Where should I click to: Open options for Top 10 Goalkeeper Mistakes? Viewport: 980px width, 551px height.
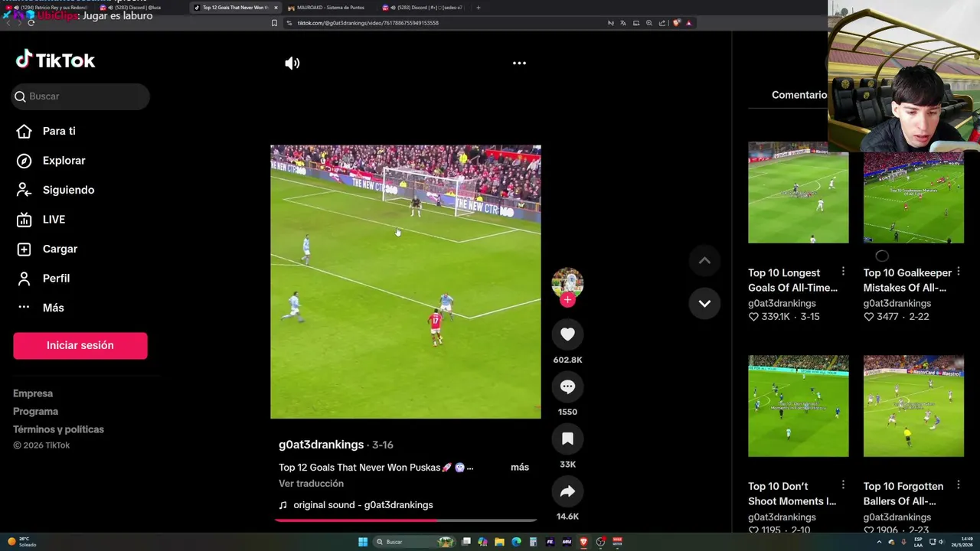tap(958, 272)
